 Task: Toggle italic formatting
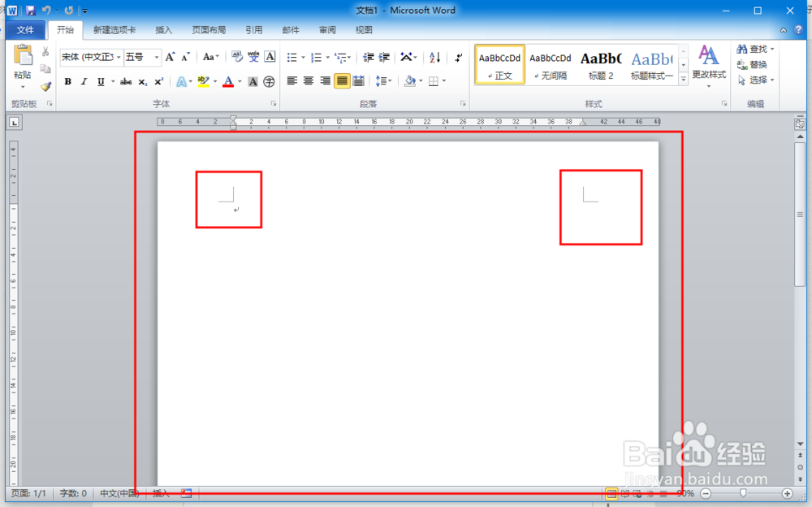(x=84, y=81)
